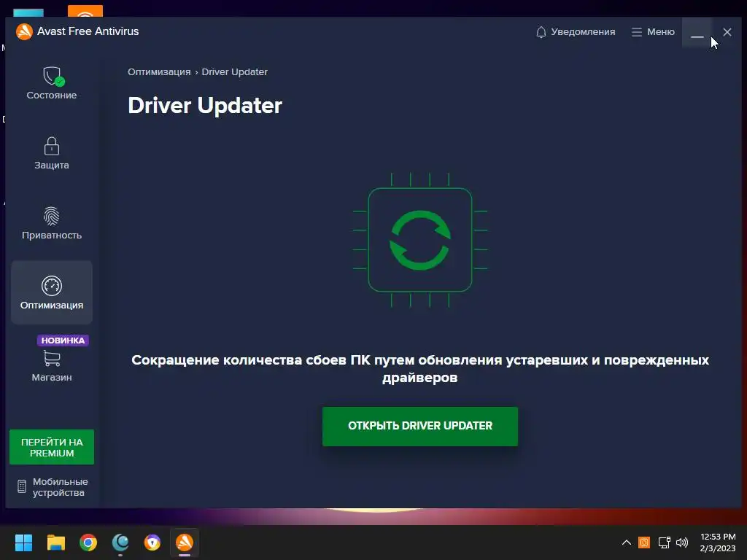Click the Driver Updater page heading
Viewport: 747px width, 560px height.
point(205,106)
